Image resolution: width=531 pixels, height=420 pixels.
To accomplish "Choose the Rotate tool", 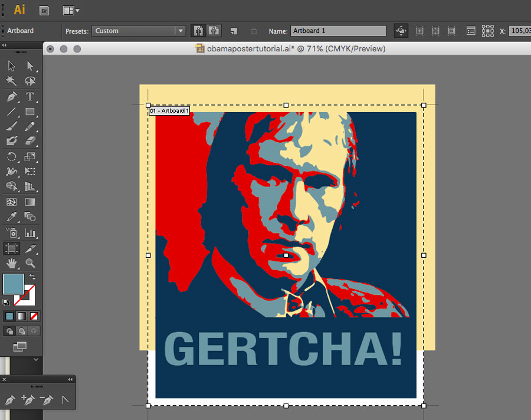I will (x=12, y=156).
